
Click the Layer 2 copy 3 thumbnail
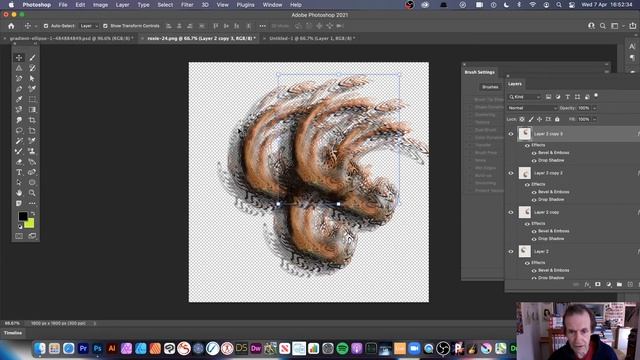point(524,133)
